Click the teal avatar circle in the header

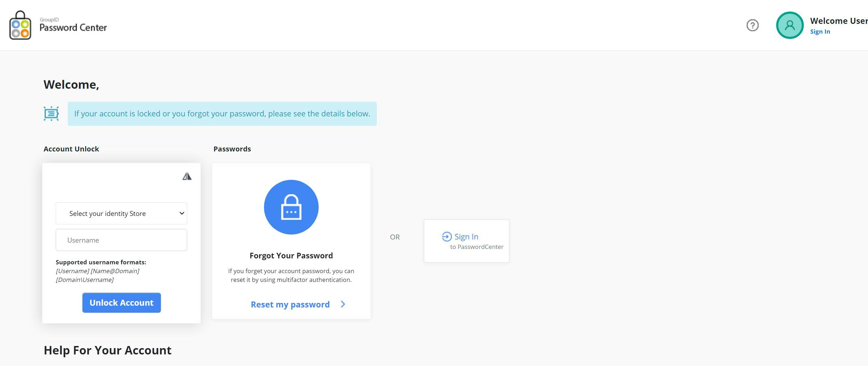[789, 25]
